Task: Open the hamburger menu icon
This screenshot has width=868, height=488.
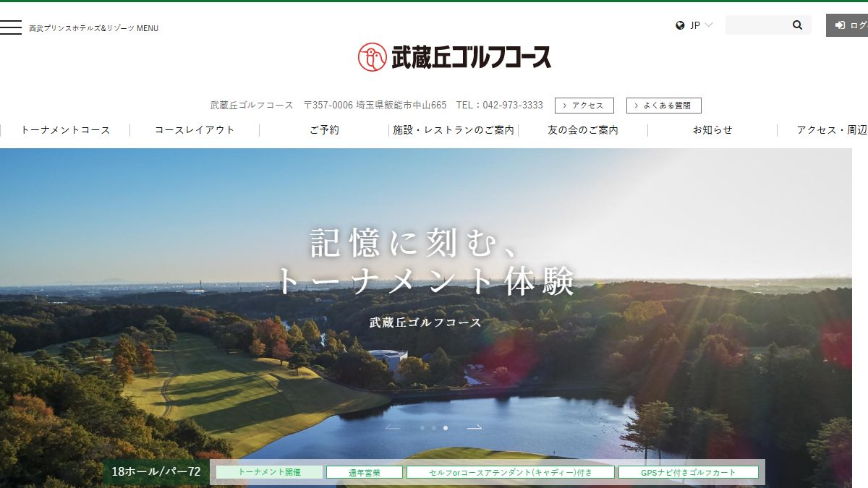Action: pos(10,27)
